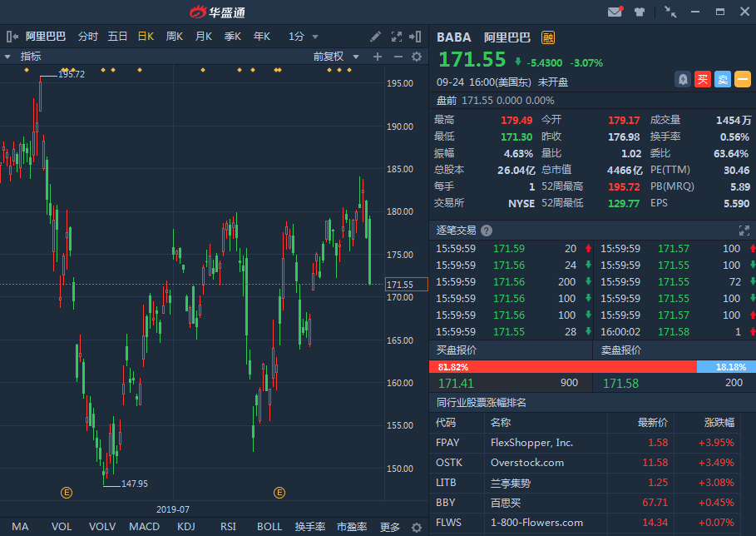Image resolution: width=756 pixels, height=536 pixels.
Task: Click the price alert bell icon
Action: coord(683,79)
